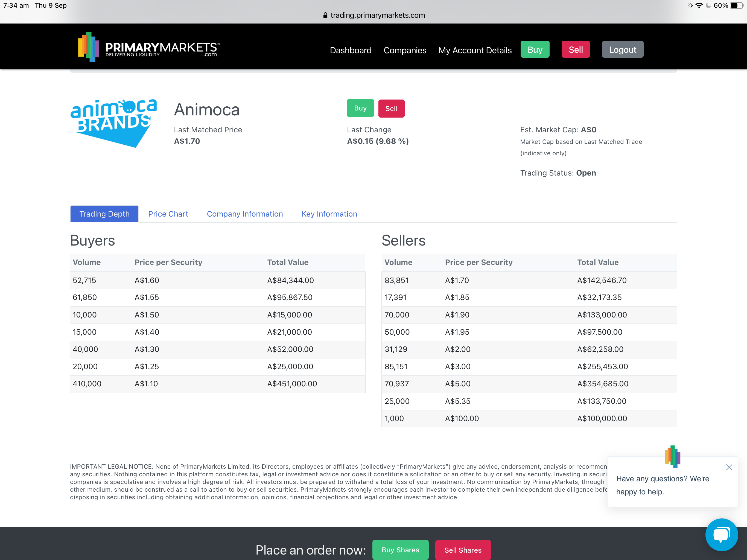Open My Account Details page
Screen dimensions: 747x560
[475, 50]
